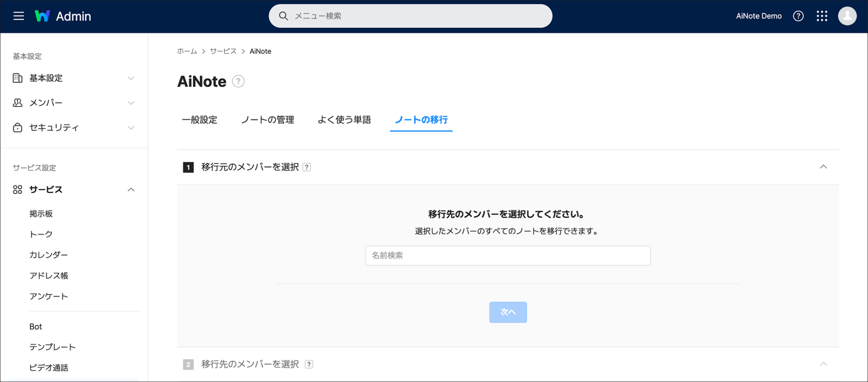Select アンケート in the service list
Image resolution: width=868 pixels, height=382 pixels.
coord(48,296)
